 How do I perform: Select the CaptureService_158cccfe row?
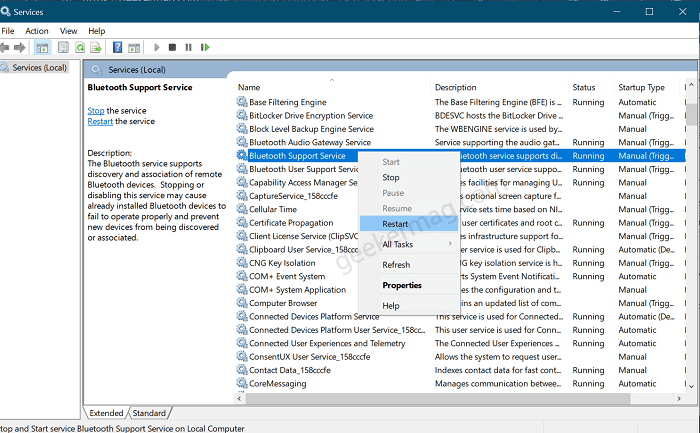coord(460,196)
